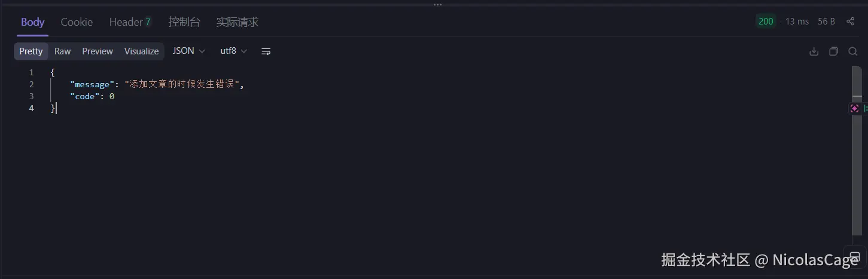This screenshot has width=868, height=279.
Task: Open search in the response body
Action: 853,51
